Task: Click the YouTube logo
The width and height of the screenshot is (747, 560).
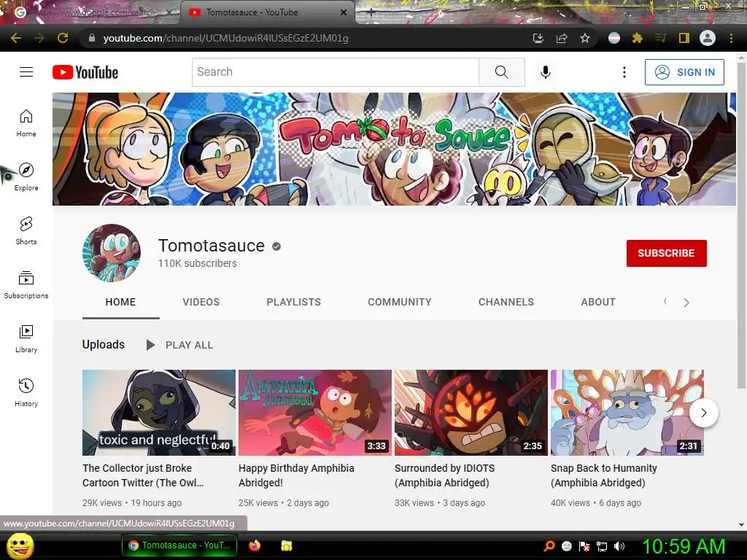Action: tap(85, 72)
